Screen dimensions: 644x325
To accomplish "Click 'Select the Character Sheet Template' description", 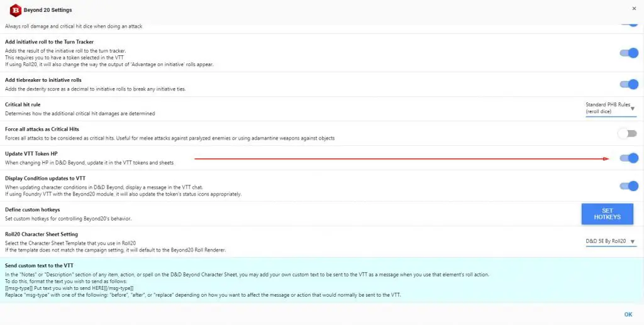I will (70, 243).
